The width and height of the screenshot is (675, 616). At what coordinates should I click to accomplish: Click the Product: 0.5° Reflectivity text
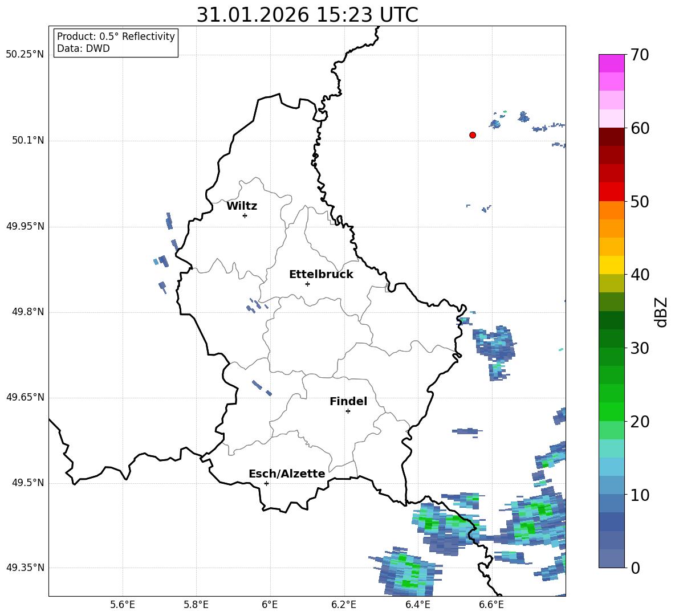[116, 36]
